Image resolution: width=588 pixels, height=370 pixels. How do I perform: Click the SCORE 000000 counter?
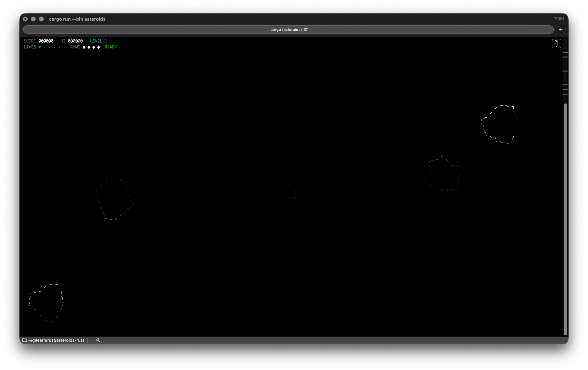click(39, 41)
